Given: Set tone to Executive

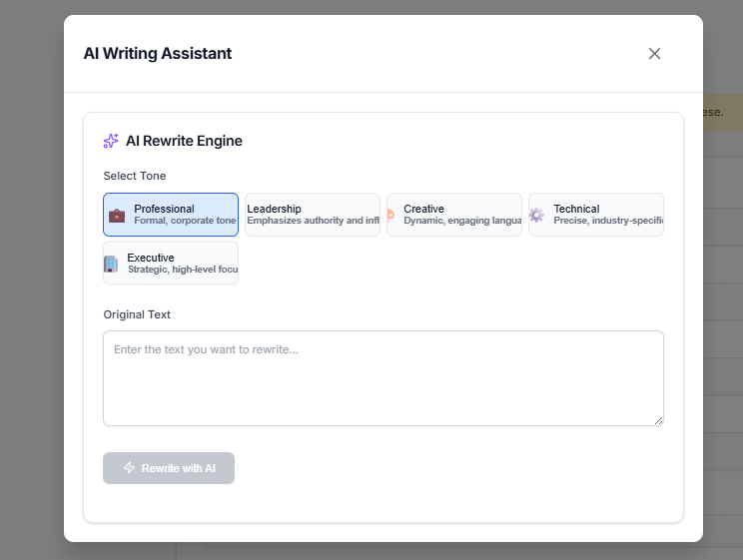Looking at the screenshot, I should [x=171, y=264].
